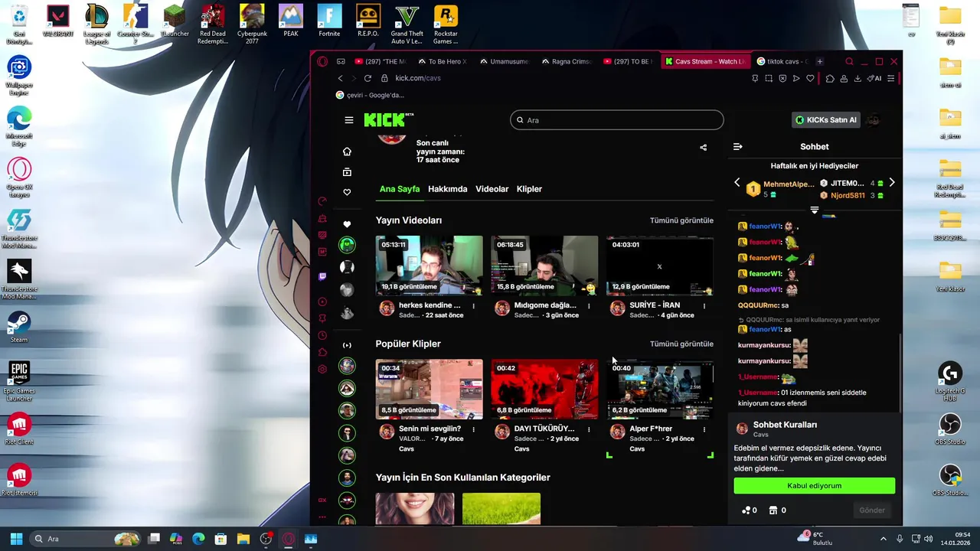Switch to Klipler tab
This screenshot has height=551, width=980.
tap(529, 189)
